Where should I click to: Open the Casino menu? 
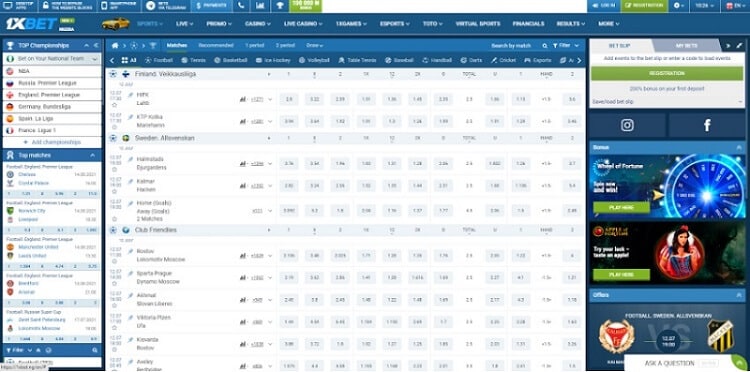[258, 23]
